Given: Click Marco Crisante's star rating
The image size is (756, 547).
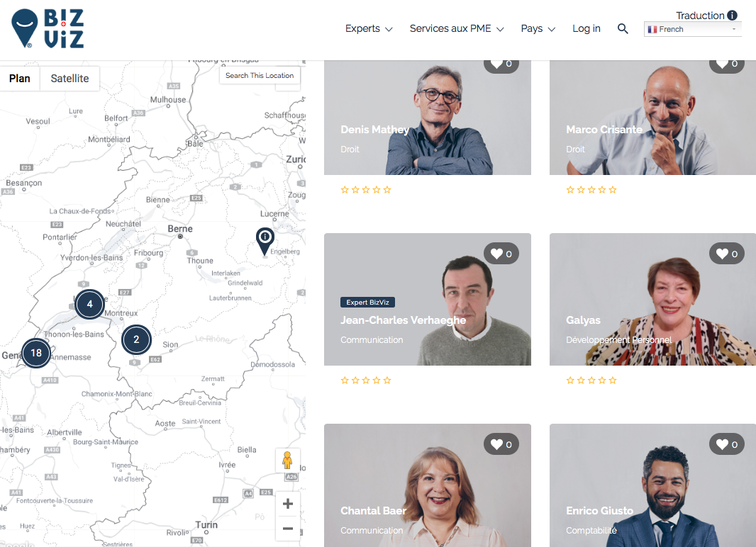Looking at the screenshot, I should pos(591,190).
